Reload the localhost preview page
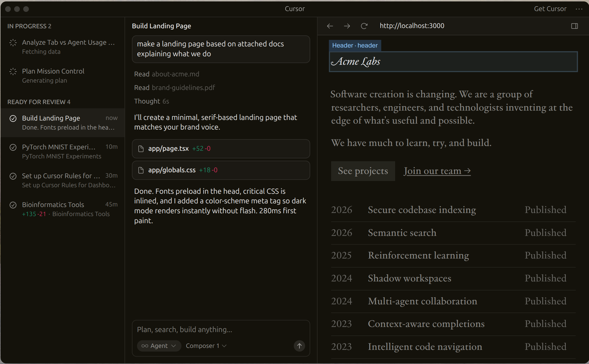The width and height of the screenshot is (589, 364). [364, 26]
